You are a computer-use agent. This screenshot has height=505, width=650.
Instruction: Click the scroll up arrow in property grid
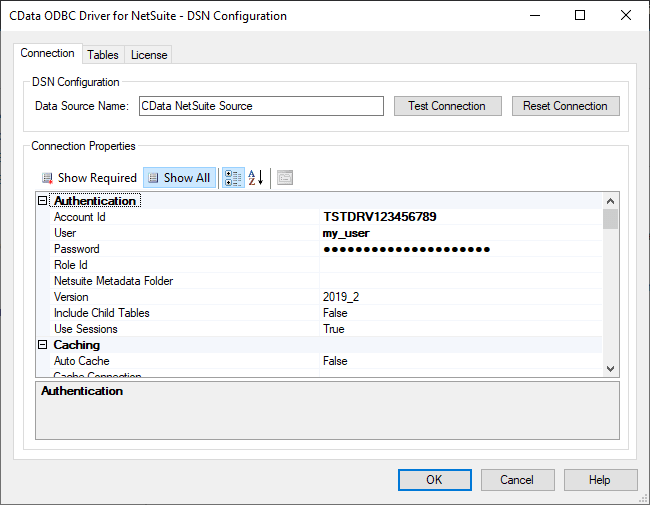pos(610,201)
